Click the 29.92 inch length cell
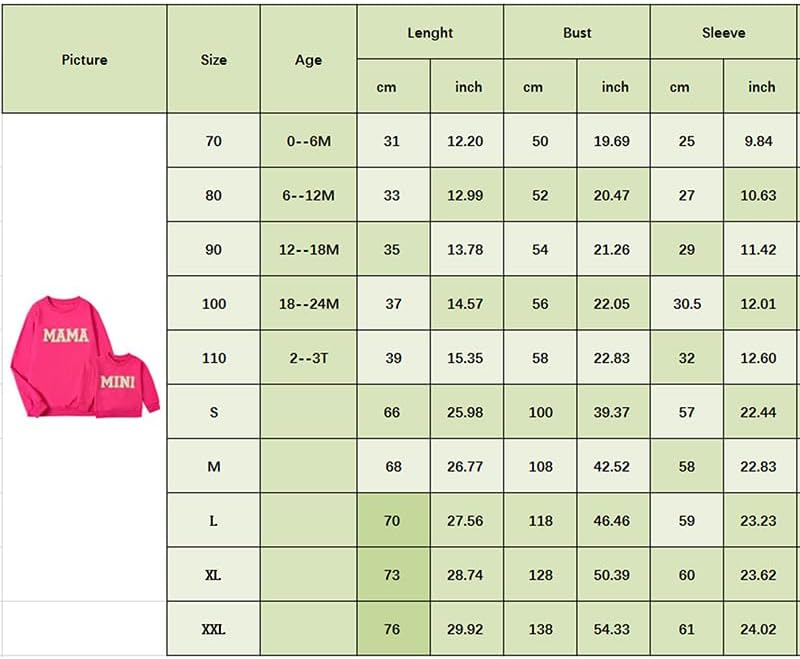Image resolution: width=800 pixels, height=659 pixels. tap(466, 629)
